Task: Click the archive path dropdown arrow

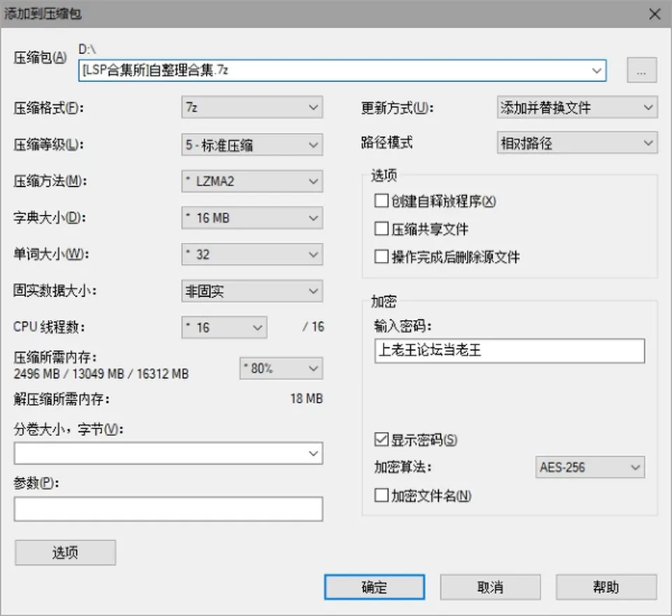Action: coord(596,70)
